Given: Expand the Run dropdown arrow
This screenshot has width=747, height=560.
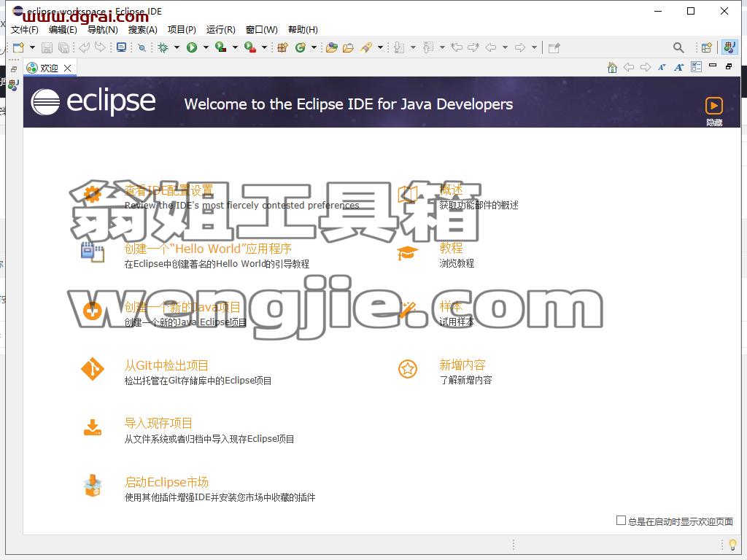Looking at the screenshot, I should (206, 47).
